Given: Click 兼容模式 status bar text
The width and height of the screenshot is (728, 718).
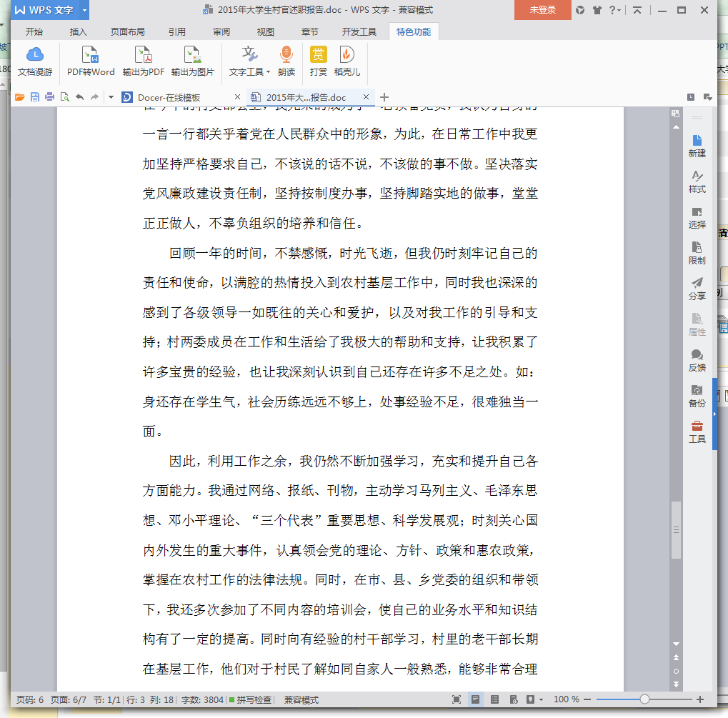Looking at the screenshot, I should pos(301,699).
